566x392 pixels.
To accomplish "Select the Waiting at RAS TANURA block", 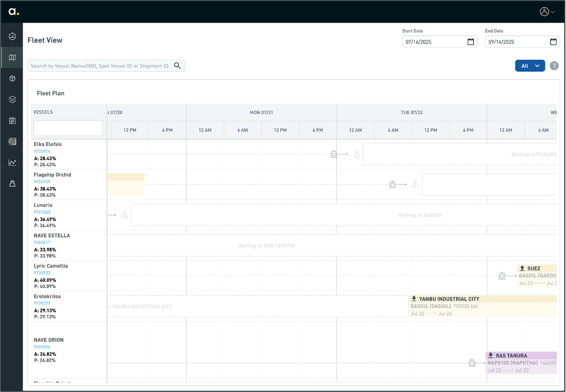I will pyautogui.click(x=332, y=246).
